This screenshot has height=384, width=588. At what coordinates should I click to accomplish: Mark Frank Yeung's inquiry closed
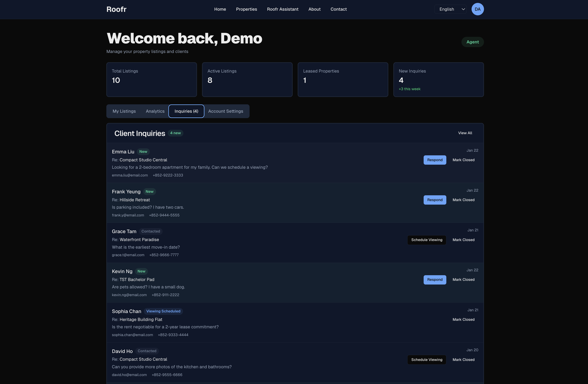click(463, 200)
